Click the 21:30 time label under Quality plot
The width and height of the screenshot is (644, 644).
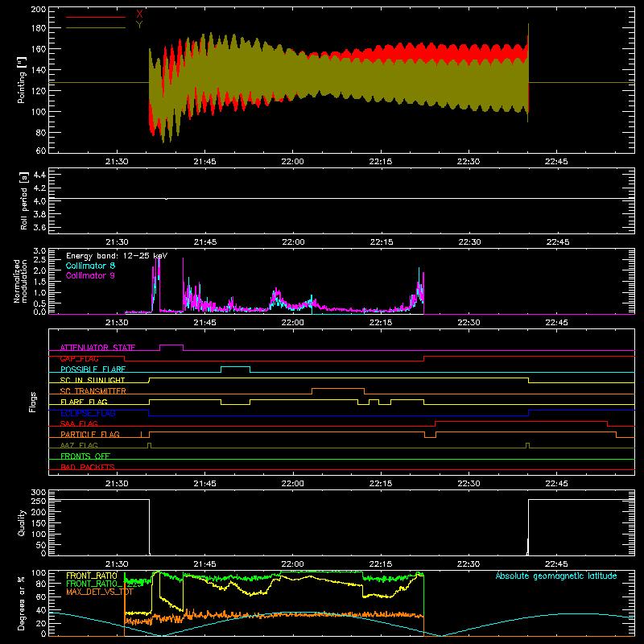coord(117,564)
